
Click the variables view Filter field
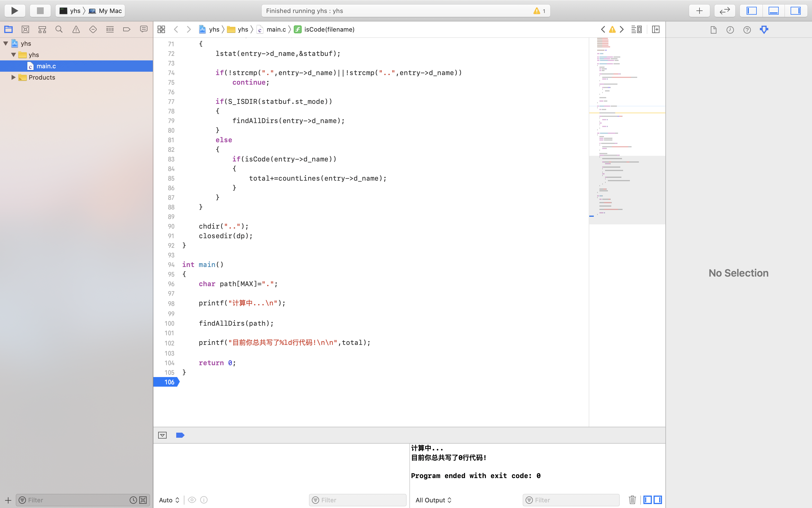point(358,500)
